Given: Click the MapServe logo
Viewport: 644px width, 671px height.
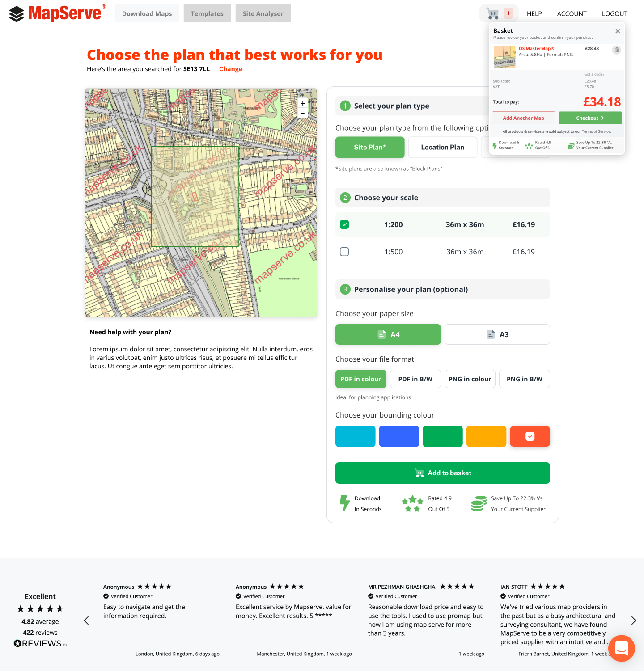Looking at the screenshot, I should 58,13.
